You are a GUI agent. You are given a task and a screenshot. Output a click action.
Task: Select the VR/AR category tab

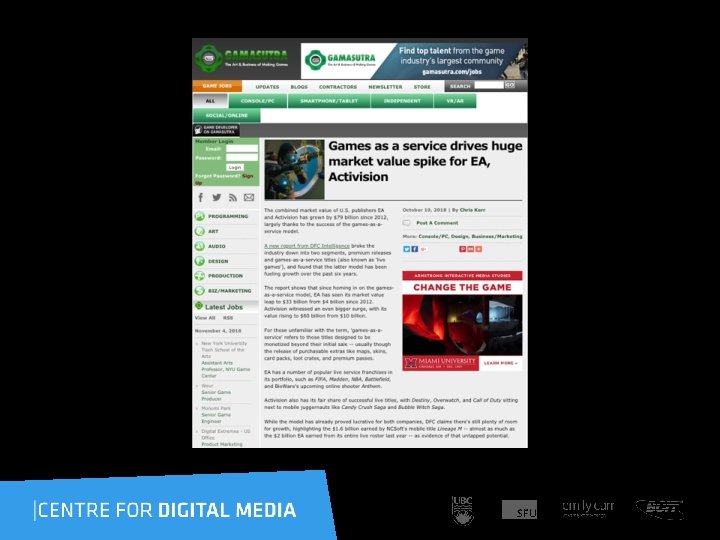point(455,101)
